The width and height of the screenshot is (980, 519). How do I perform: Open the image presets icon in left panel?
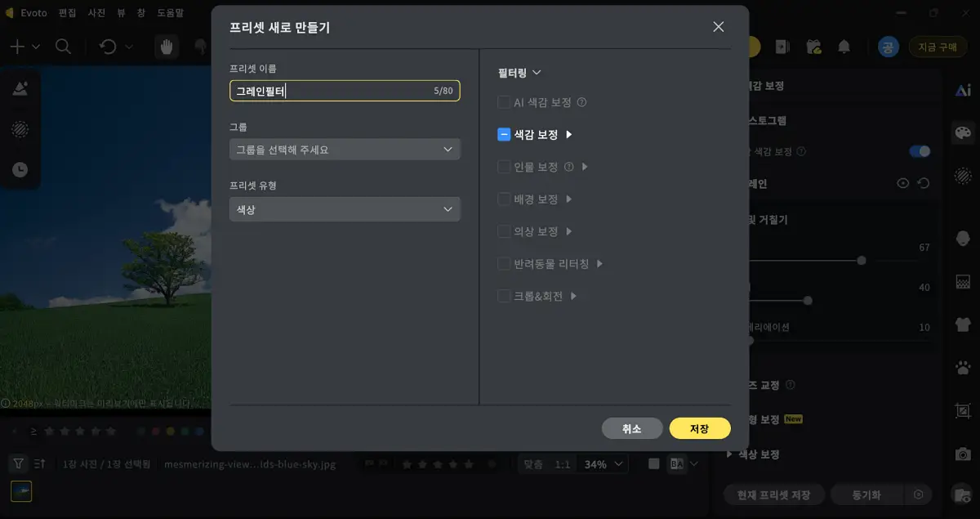20,89
